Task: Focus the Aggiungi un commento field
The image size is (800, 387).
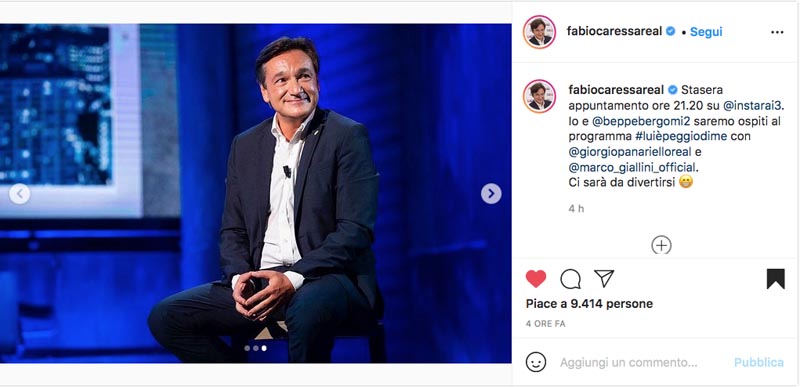Action: point(629,363)
